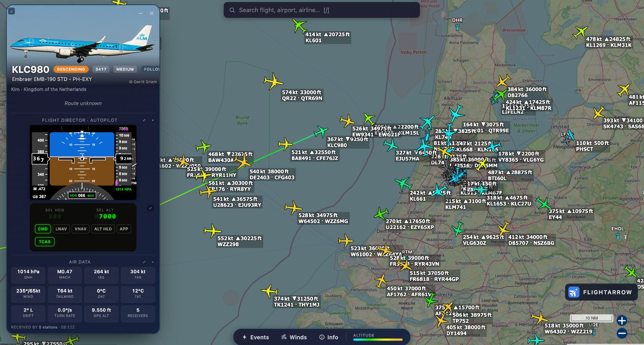Screen dimensions: 644x345
Task: Click the MEDIUM category badge
Action: point(125,69)
